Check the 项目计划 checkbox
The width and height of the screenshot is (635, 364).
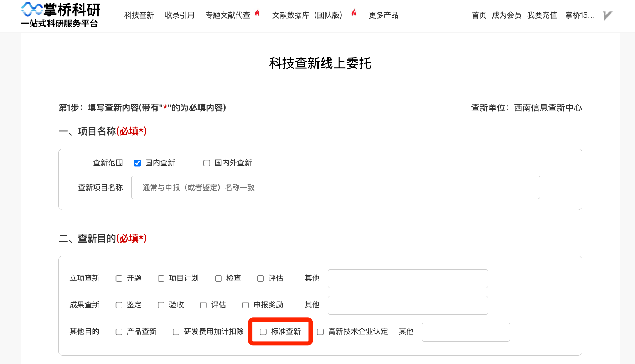(x=161, y=279)
